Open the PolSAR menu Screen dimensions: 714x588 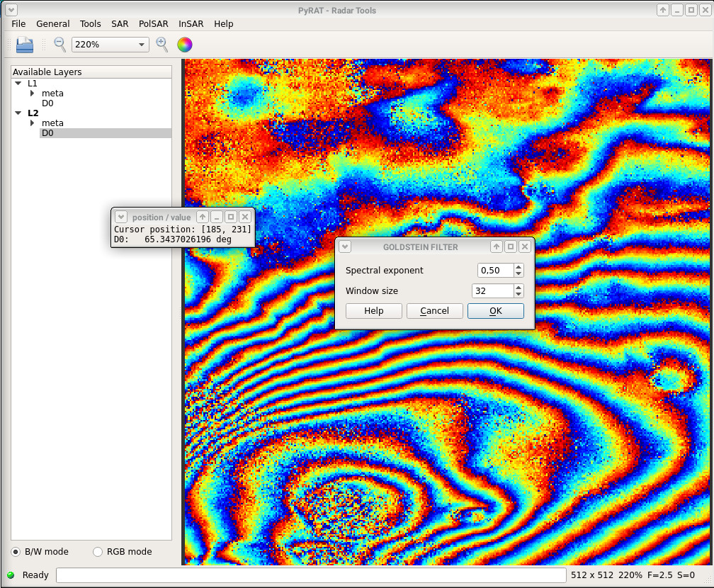coord(154,23)
